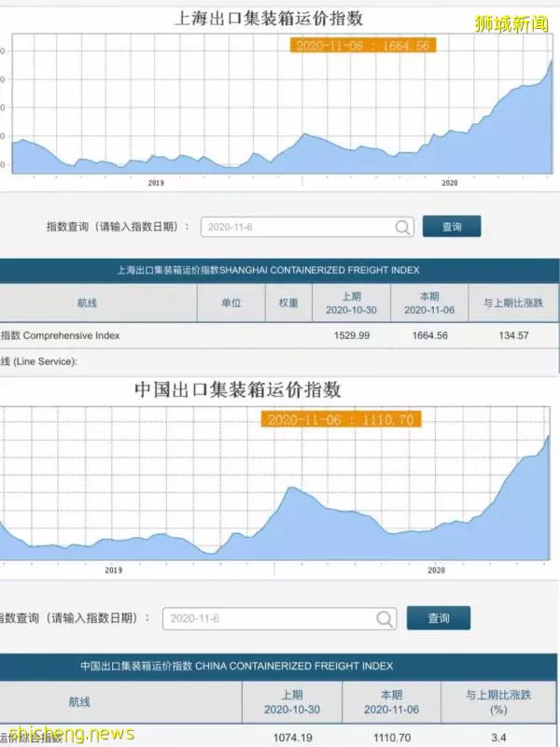Click the 与上期比涨跌 header in the SCFI table

click(x=513, y=303)
